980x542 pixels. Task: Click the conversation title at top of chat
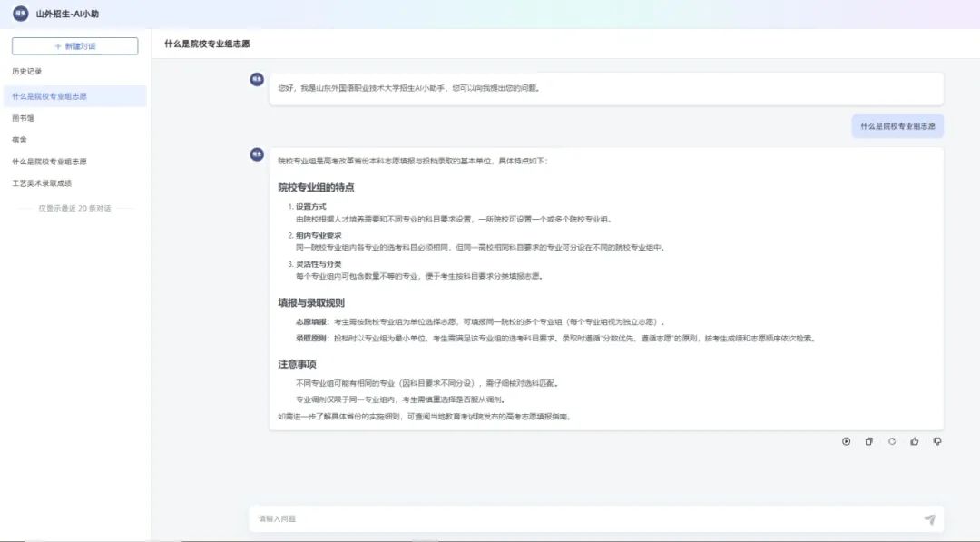coord(207,44)
